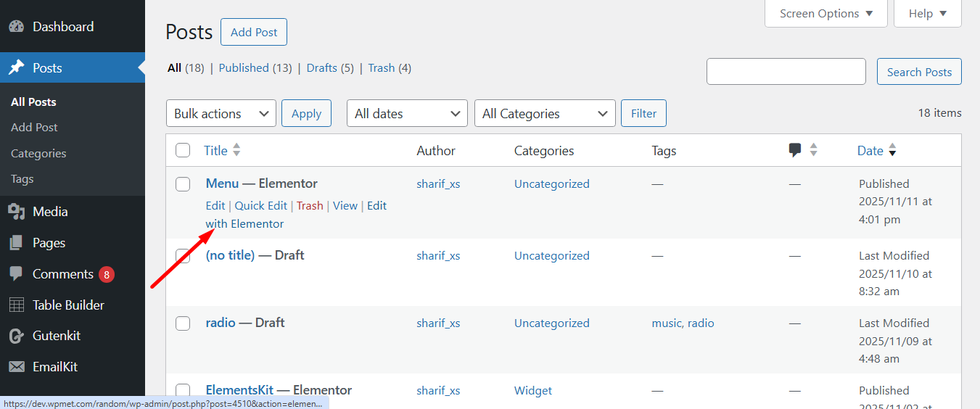
Task: Click the Gutenkit icon in sidebar
Action: [x=16, y=336]
